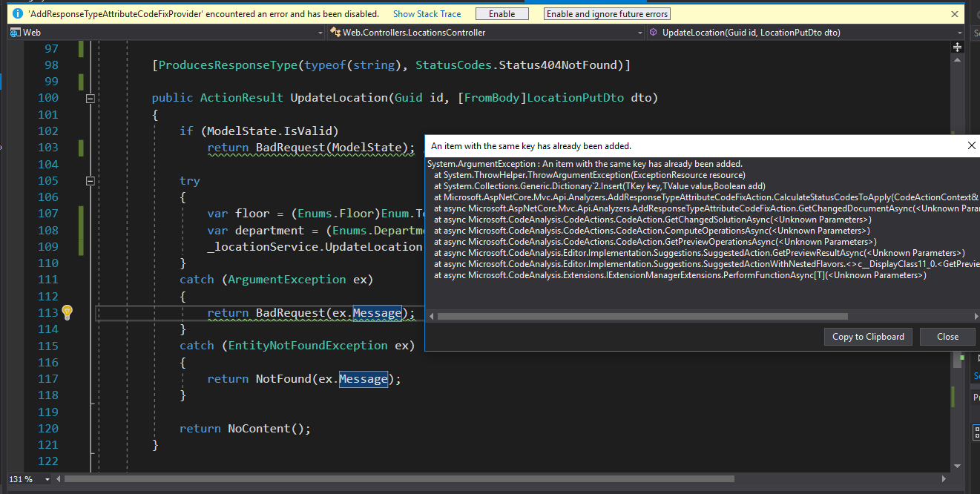Click the ComputeOperationsAsync stack frame

pyautogui.click(x=652, y=231)
